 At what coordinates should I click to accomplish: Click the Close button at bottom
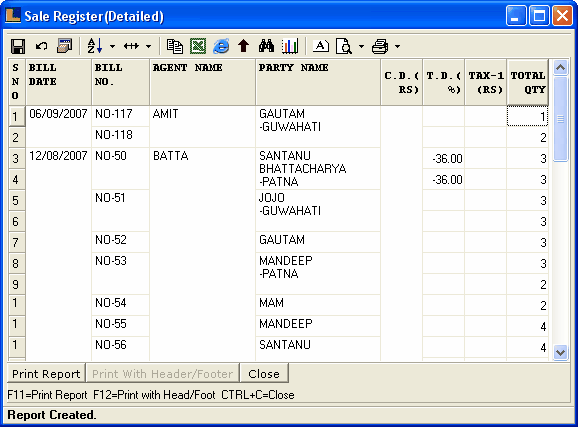click(x=264, y=374)
